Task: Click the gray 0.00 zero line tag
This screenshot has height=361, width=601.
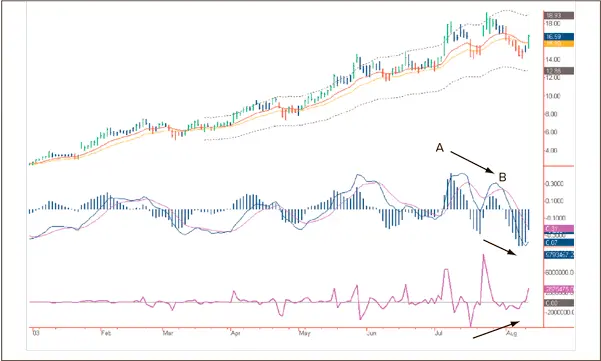Action: click(559, 303)
